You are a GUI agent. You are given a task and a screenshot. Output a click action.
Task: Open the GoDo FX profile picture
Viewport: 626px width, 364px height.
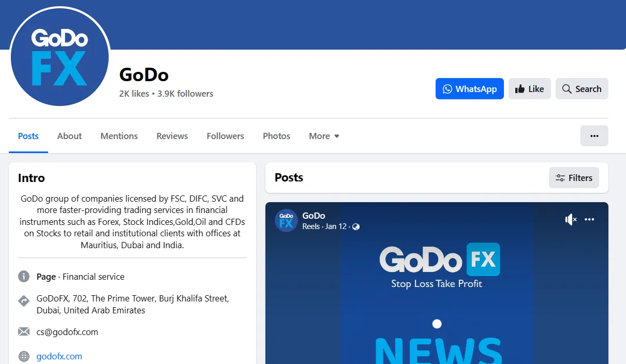pyautogui.click(x=60, y=56)
